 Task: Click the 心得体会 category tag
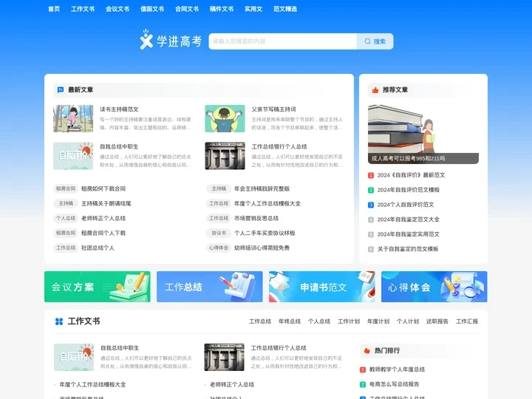tap(219, 248)
